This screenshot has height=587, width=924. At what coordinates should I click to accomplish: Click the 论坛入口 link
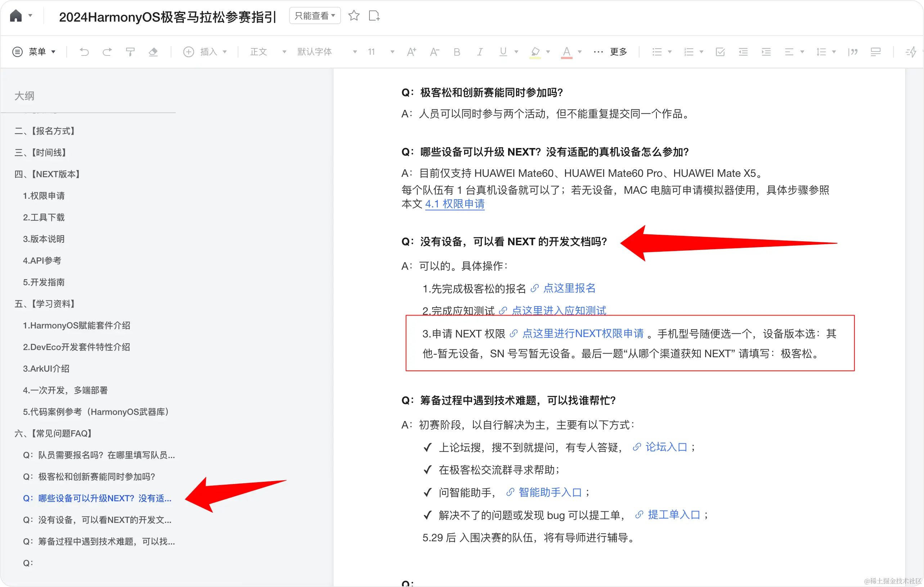pos(666,447)
